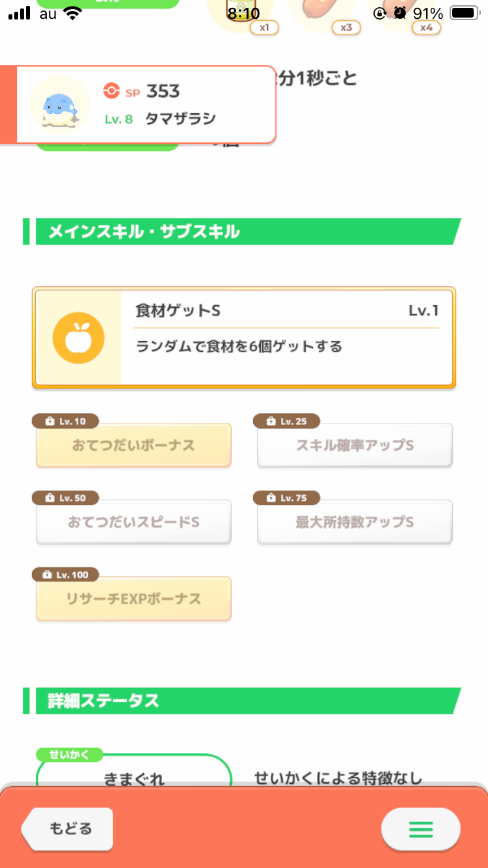
Task: Tap the orange apple skill icon
Action: (x=78, y=338)
